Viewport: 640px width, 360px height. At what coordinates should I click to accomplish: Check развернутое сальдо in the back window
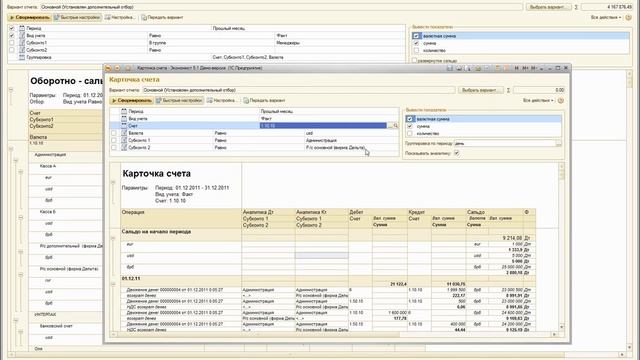tap(415, 60)
